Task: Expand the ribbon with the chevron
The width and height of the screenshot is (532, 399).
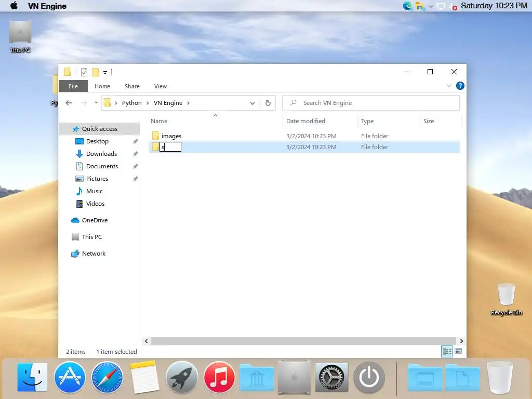Action: 448,86
